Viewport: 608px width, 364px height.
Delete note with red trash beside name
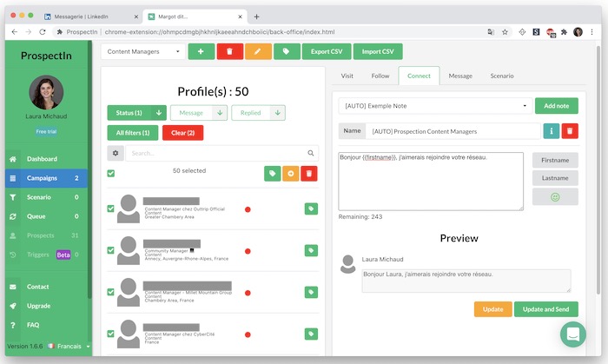coord(570,131)
